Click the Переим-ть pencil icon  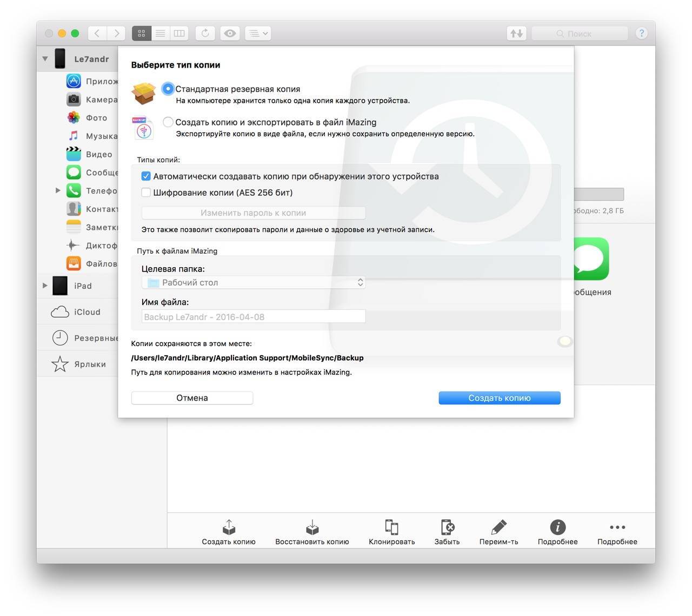498,527
